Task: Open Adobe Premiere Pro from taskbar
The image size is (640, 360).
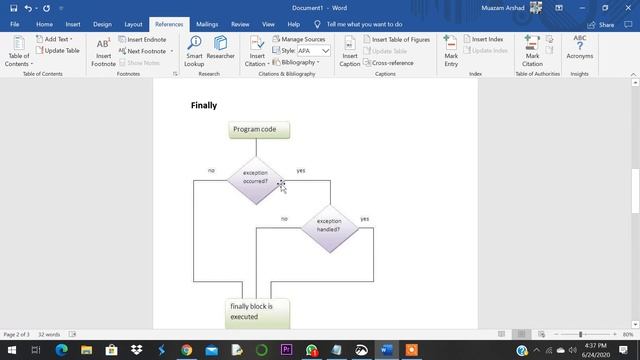Action: point(287,350)
